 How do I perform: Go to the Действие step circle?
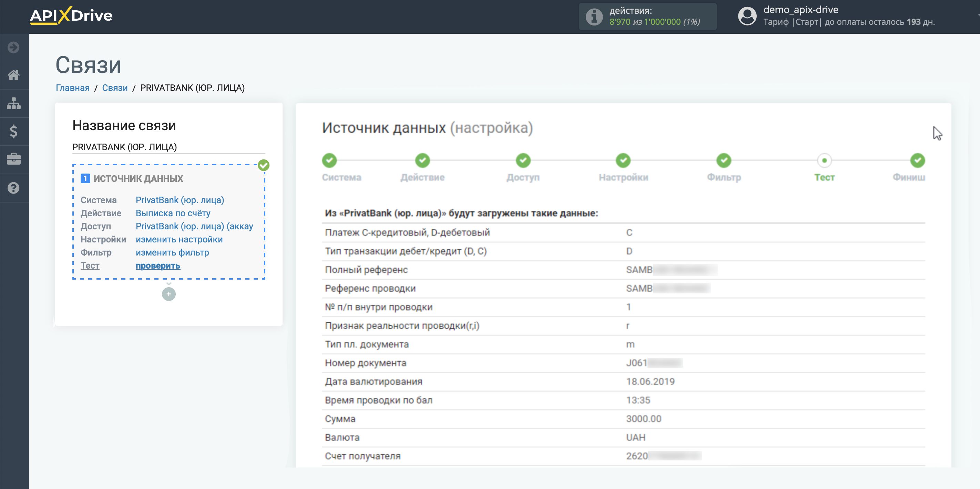422,160
